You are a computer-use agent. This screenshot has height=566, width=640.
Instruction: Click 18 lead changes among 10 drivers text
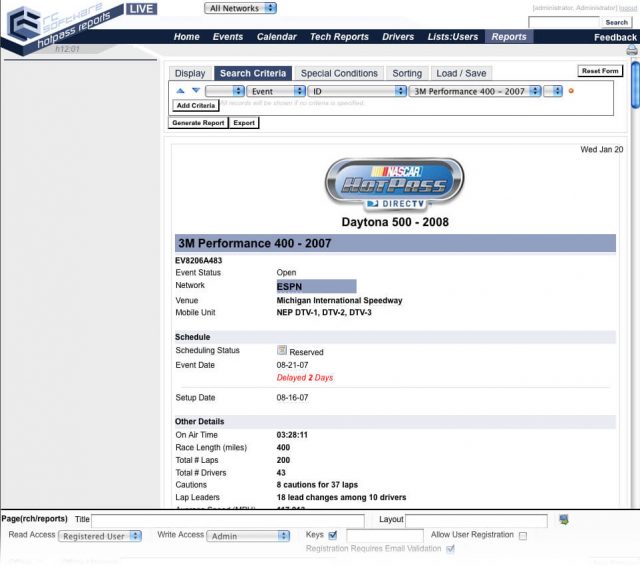[341, 497]
